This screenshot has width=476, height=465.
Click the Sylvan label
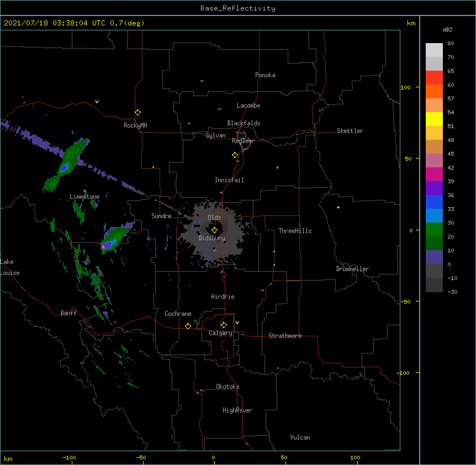point(215,135)
